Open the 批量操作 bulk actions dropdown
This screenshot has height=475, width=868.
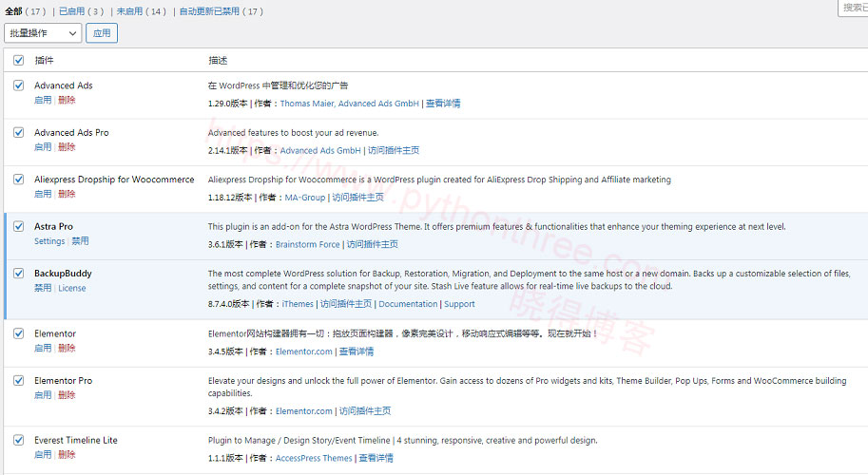[43, 33]
